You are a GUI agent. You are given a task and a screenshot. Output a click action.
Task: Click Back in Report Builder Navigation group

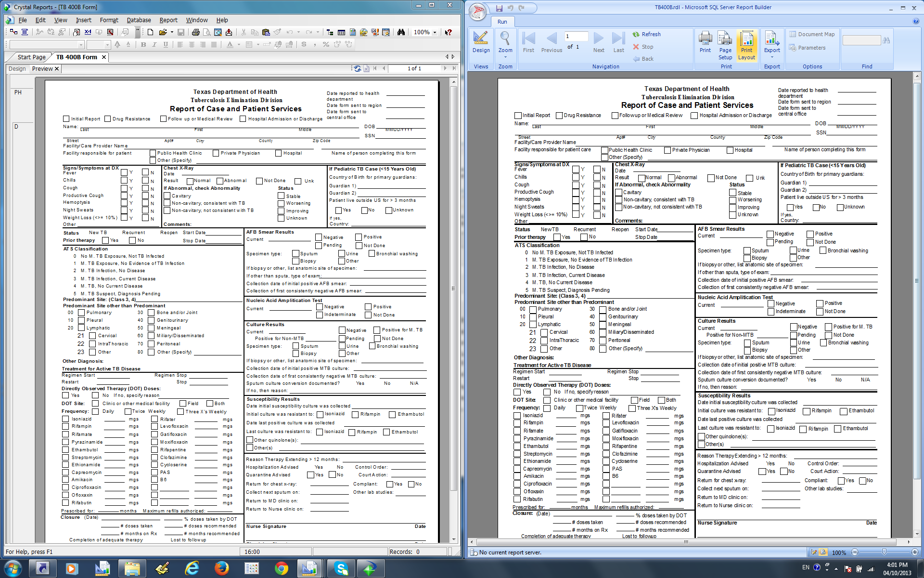point(643,59)
